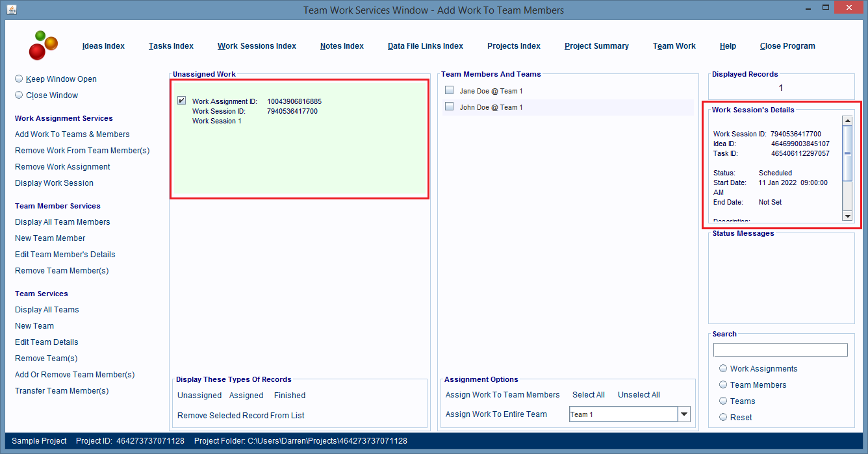Viewport: 868px width, 454px height.
Task: Open the Team 1 dropdown arrow
Action: pos(683,414)
